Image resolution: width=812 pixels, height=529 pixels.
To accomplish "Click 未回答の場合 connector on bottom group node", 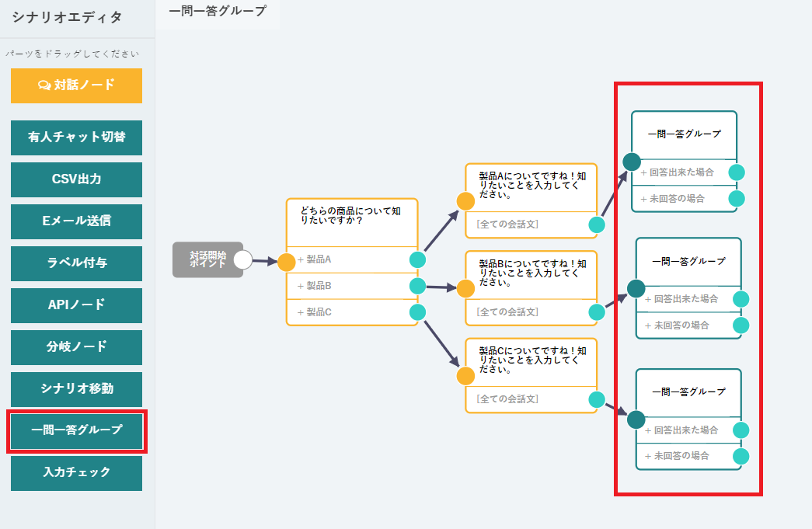I will pos(741,457).
